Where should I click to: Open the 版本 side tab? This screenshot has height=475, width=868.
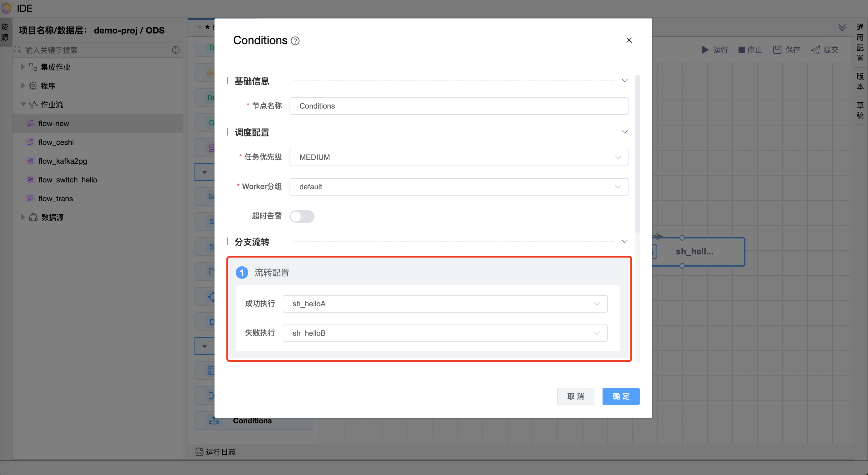[x=860, y=81]
